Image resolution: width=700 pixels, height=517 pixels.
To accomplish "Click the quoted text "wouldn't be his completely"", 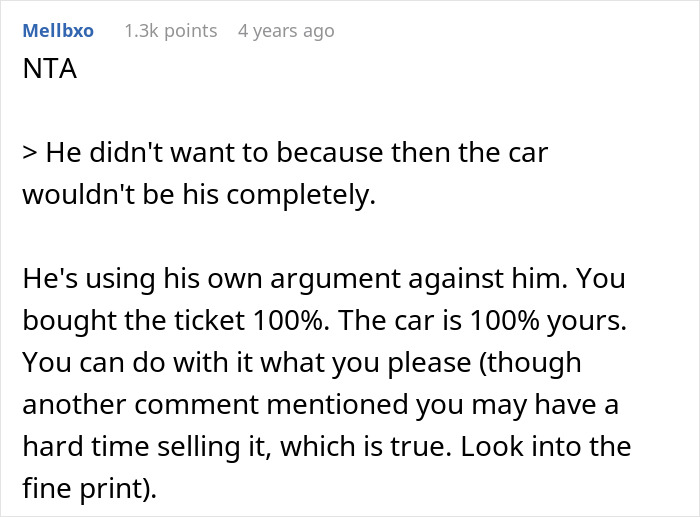I will [198, 194].
